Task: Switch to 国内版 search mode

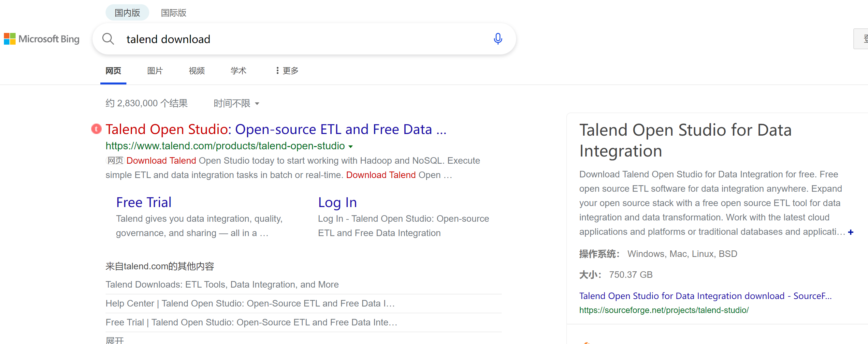Action: [x=127, y=13]
